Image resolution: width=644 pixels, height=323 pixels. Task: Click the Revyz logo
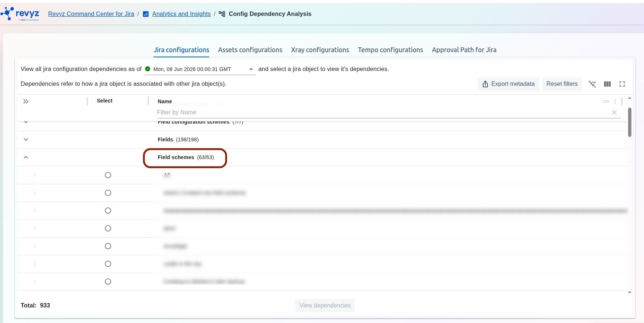(20, 14)
